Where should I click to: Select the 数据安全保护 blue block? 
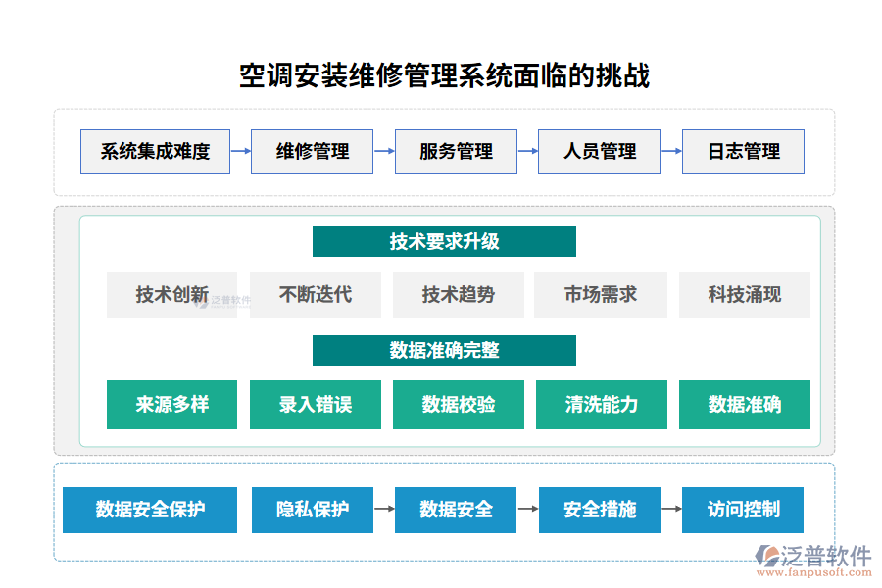coord(149,510)
